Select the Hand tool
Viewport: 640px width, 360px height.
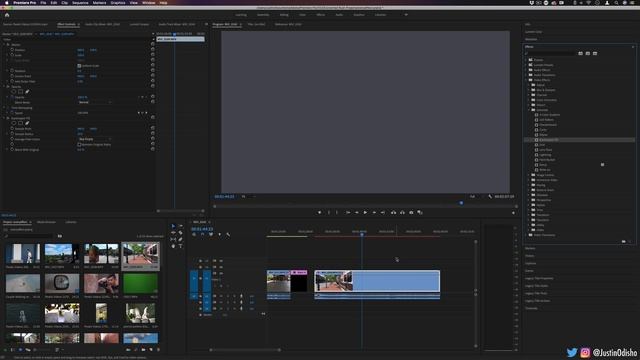(x=173, y=246)
